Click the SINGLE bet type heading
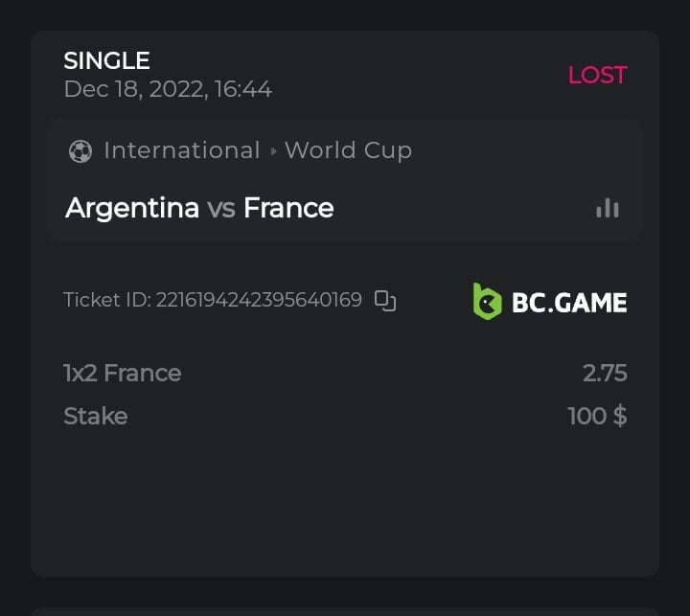This screenshot has width=690, height=616. point(106,60)
